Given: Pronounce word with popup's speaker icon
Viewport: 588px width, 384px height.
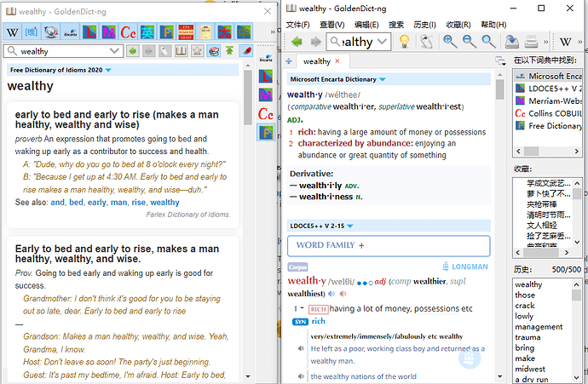Looking at the screenshot, I should (165, 50).
